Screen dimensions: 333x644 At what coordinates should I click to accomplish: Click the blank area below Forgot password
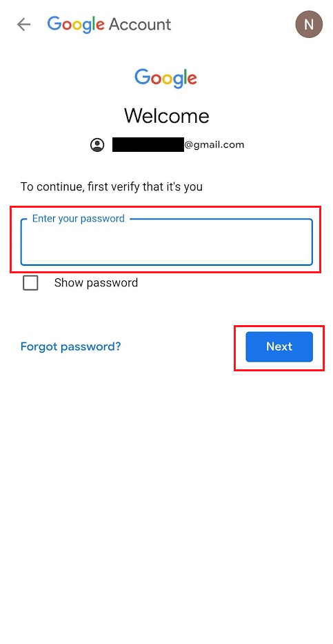(x=167, y=493)
